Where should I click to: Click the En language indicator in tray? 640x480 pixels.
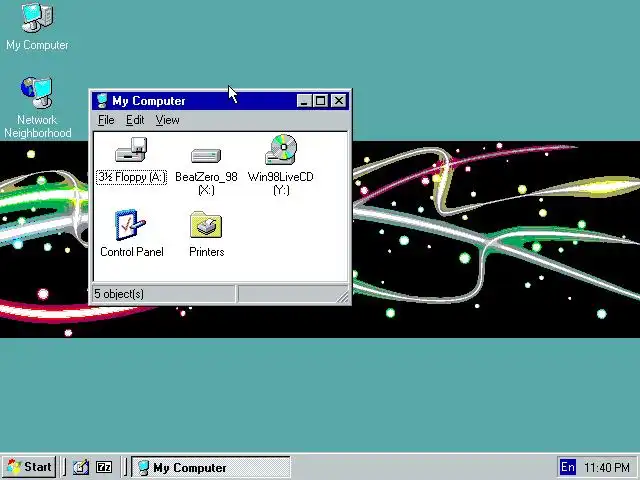568,467
